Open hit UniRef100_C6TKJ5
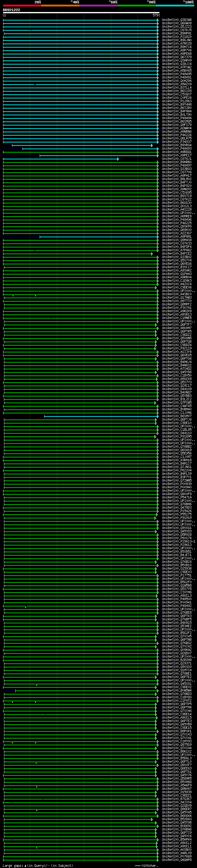The height and width of the screenshot is (868, 197). click(x=177, y=30)
